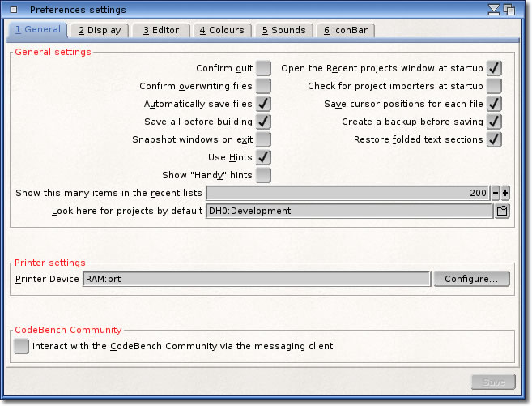Enable CodeBench Community interaction checkbox
The height and width of the screenshot is (406, 532).
tap(21, 346)
